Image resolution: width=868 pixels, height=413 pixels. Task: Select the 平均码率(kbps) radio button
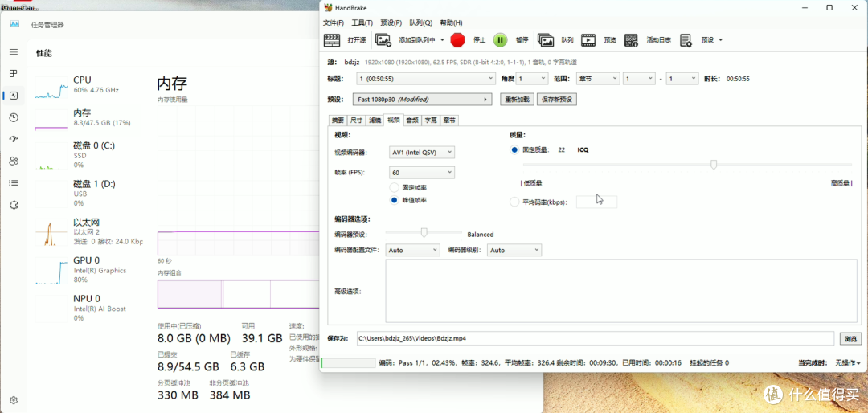pyautogui.click(x=514, y=202)
